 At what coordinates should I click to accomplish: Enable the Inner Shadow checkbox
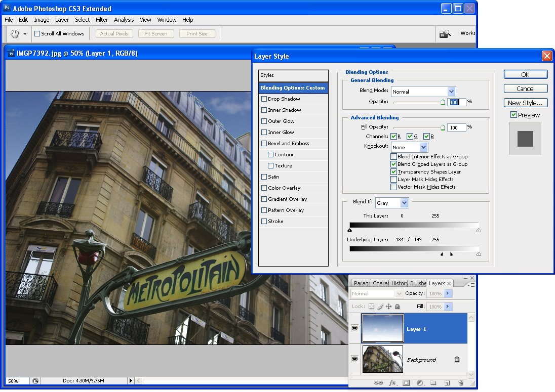[264, 110]
